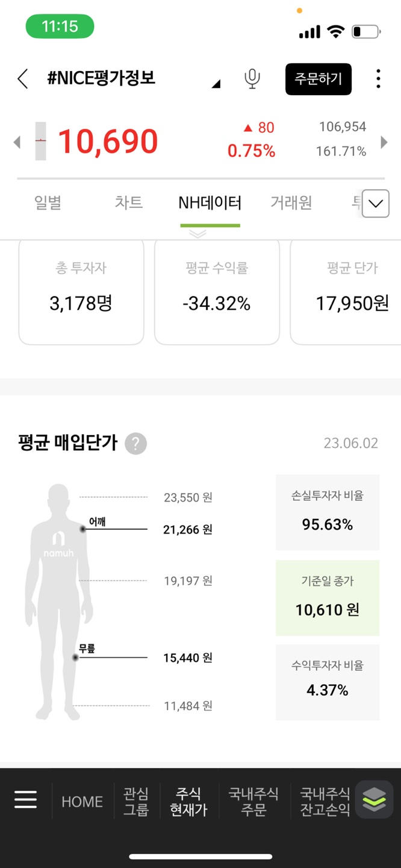The image size is (401, 868).
Task: Open the 일별 tab
Action: tap(48, 204)
